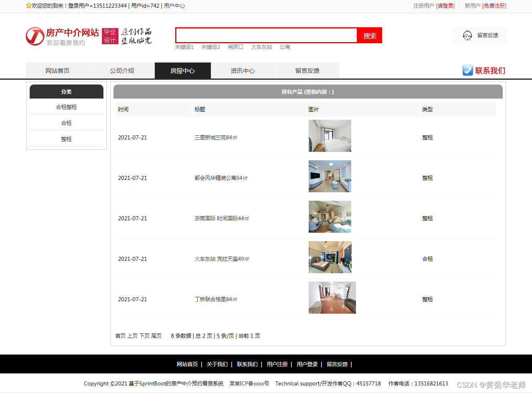Viewport: 532px width, 393px height.
Task: Click 类型 column header
Action: point(458,109)
